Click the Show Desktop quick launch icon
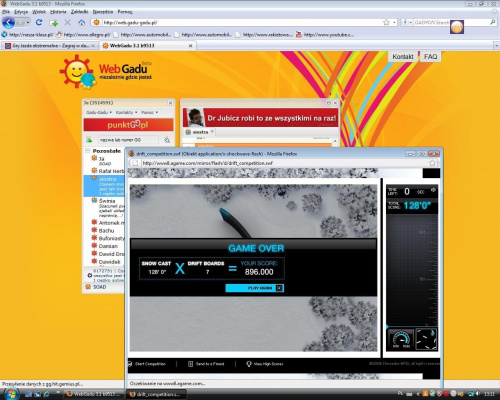The height and width of the screenshot is (400, 500). [29, 394]
